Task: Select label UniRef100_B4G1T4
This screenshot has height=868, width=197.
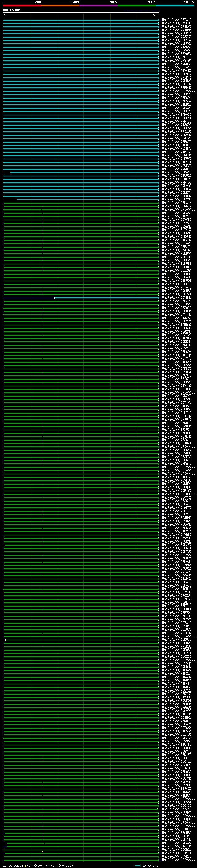Action: tap(176, 162)
